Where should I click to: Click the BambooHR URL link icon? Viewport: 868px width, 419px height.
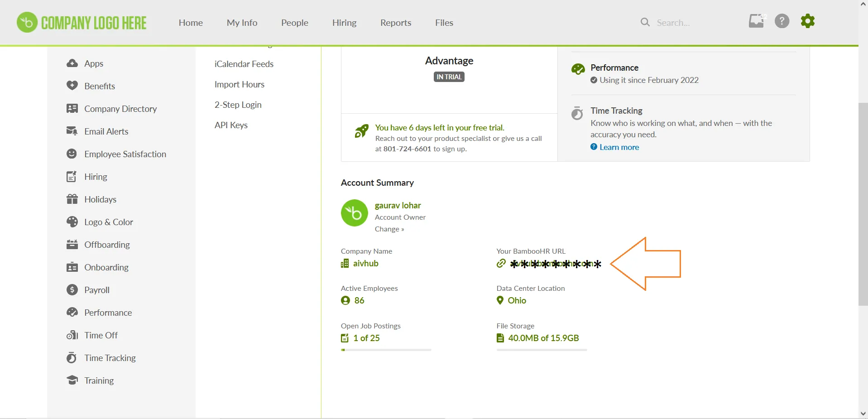(501, 264)
